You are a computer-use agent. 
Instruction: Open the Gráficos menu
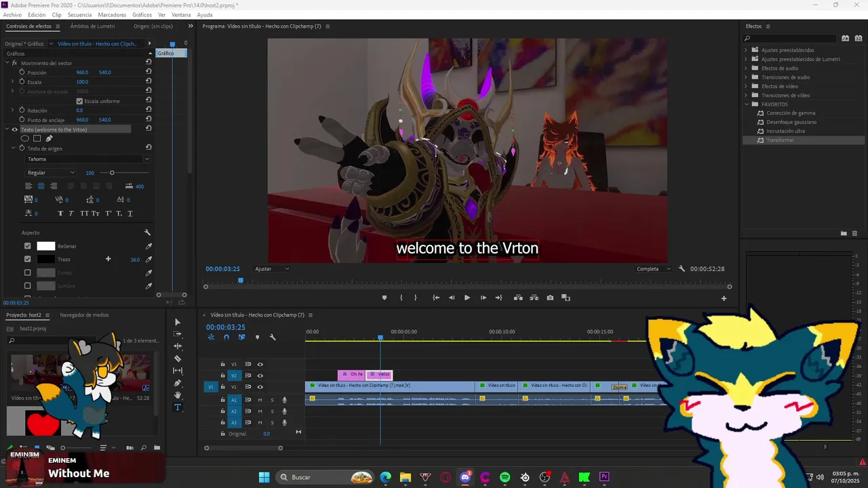(x=142, y=14)
